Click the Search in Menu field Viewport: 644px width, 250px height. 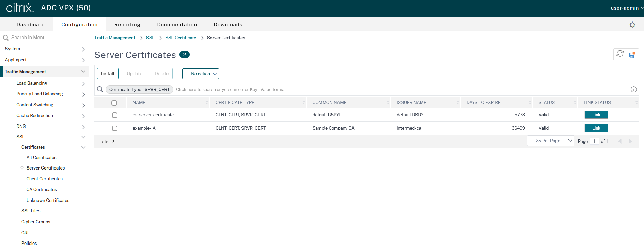44,38
